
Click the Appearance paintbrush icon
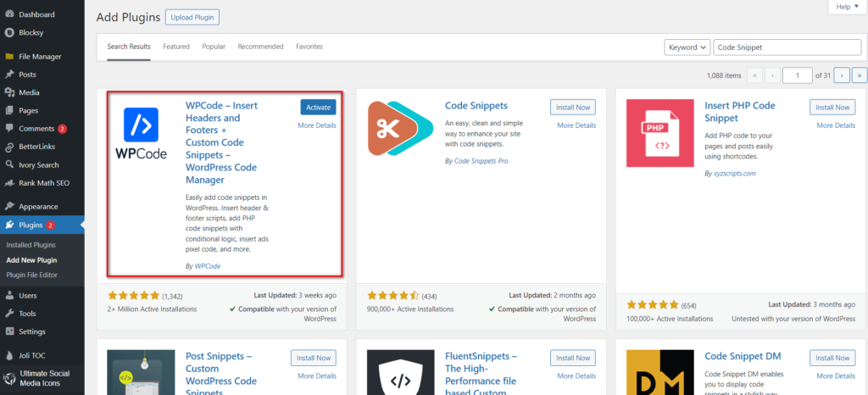click(8, 206)
